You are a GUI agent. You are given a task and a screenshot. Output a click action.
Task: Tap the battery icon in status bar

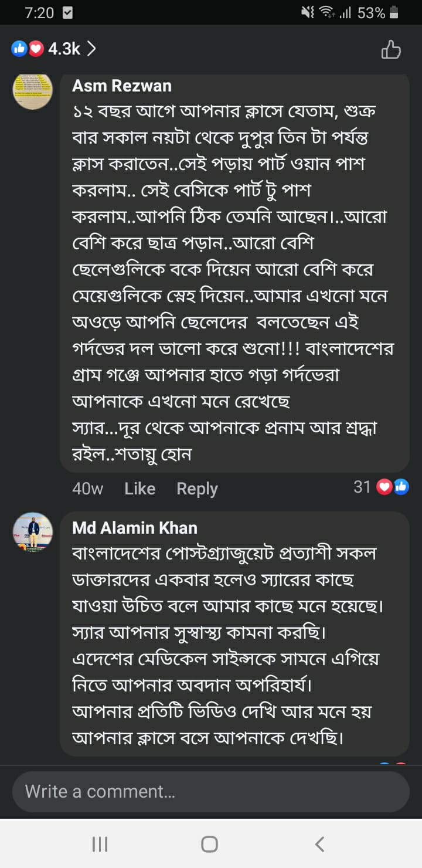pos(394,12)
